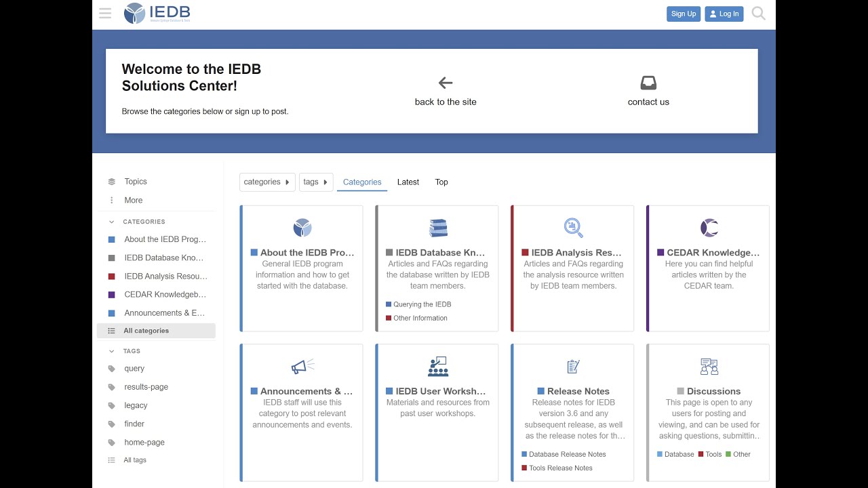The height and width of the screenshot is (488, 868).
Task: Click the Log In button
Action: coord(724,14)
